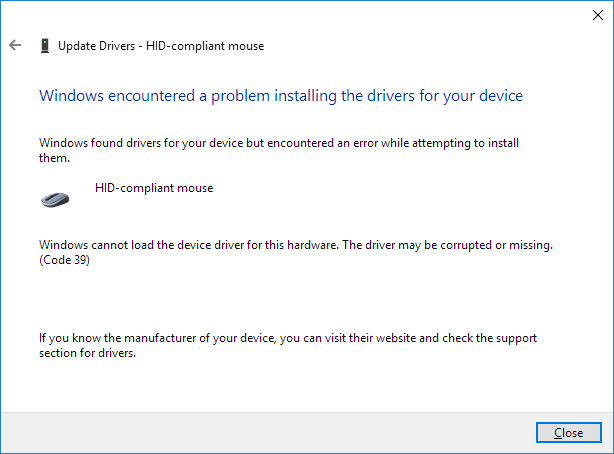Click the small device icon beside Update Drivers
Screen dimensions: 614x454
click(45, 46)
